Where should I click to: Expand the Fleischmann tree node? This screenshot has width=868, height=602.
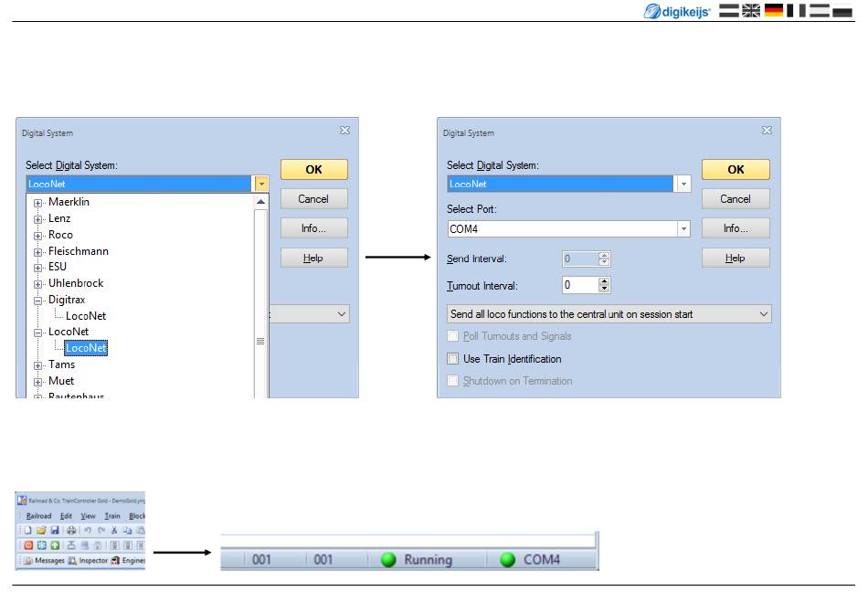point(37,252)
